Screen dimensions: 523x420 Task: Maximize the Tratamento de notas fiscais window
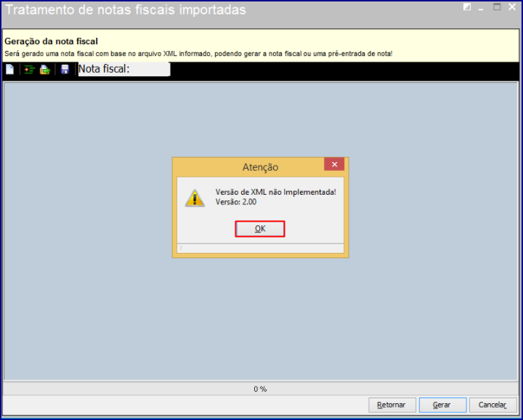tap(497, 7)
